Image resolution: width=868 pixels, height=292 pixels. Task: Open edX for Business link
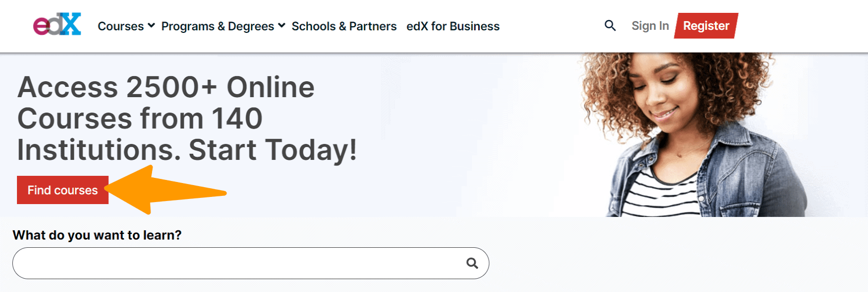[x=453, y=26]
